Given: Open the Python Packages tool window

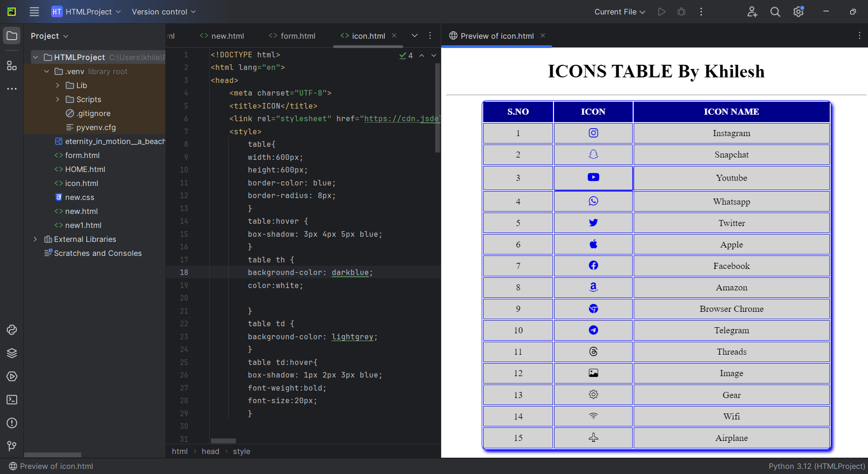Looking at the screenshot, I should coord(12,353).
